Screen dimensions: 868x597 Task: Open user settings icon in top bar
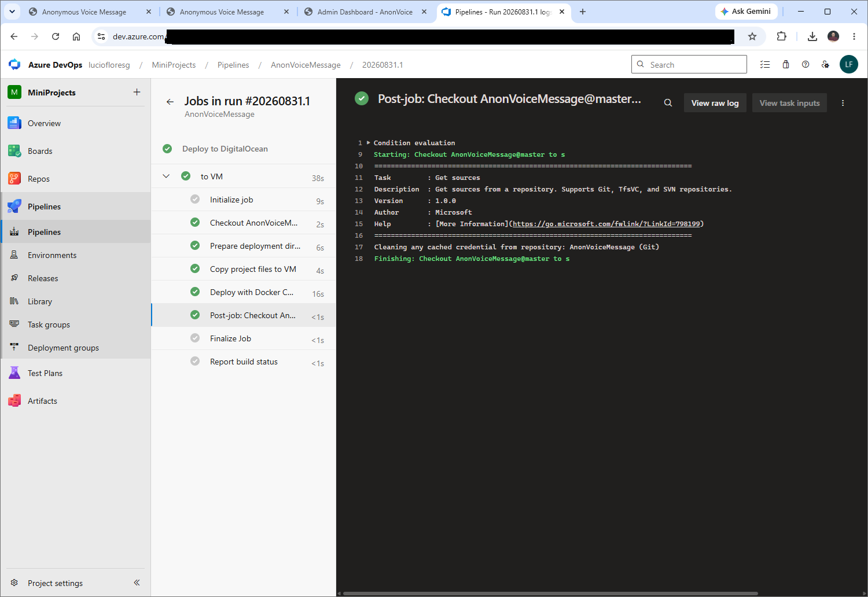click(826, 64)
